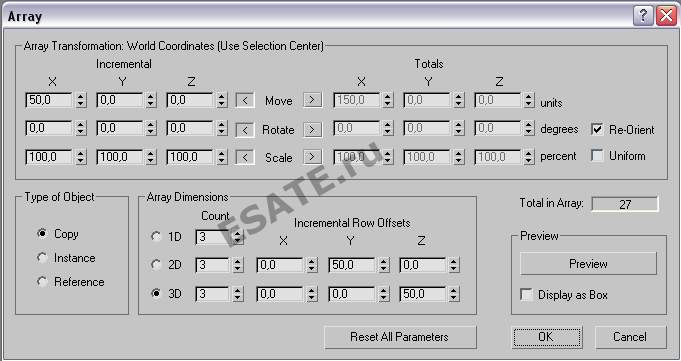
Task: Click the right arrow beside Scale
Action: point(312,157)
